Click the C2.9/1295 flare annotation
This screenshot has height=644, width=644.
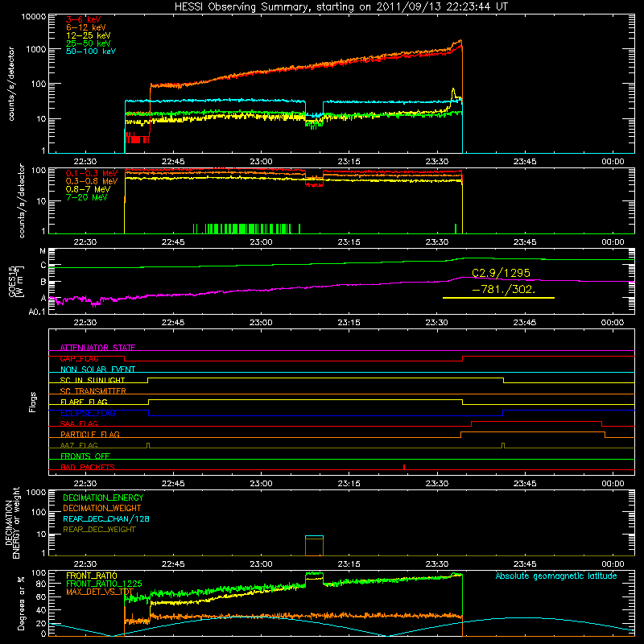pyautogui.click(x=501, y=273)
